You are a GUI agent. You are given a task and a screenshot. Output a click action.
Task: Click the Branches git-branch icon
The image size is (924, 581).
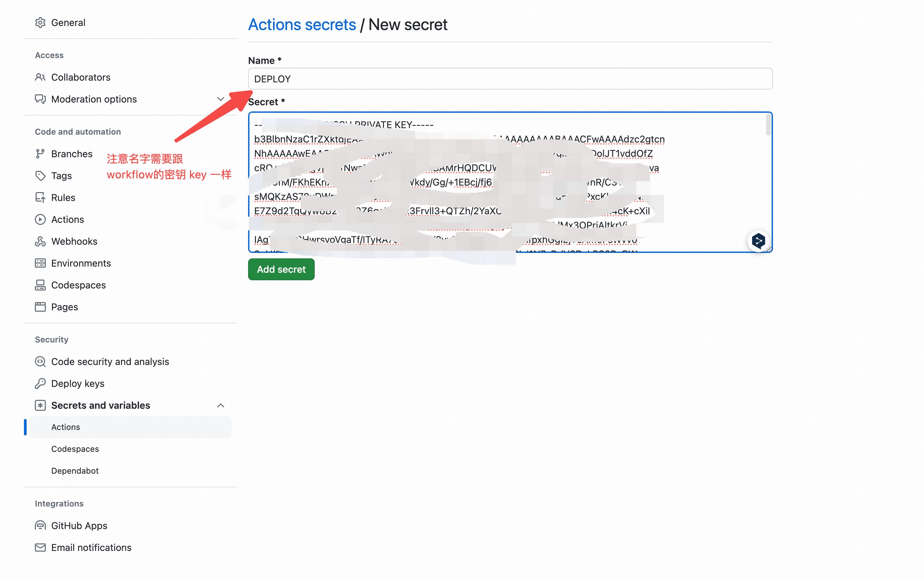[x=40, y=154]
